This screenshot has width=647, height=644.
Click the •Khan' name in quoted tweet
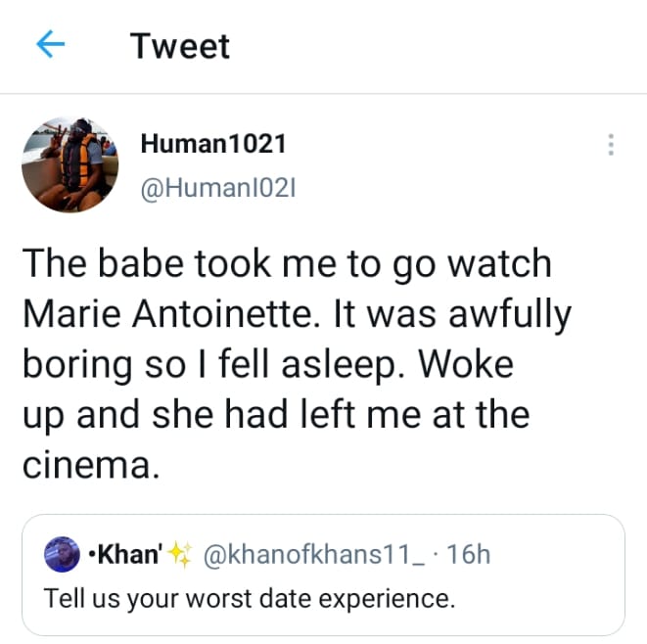[124, 555]
